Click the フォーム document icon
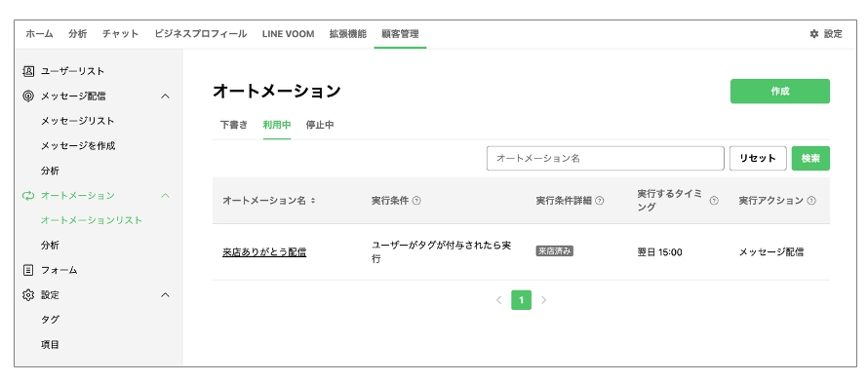This screenshot has width=868, height=382. (x=27, y=270)
